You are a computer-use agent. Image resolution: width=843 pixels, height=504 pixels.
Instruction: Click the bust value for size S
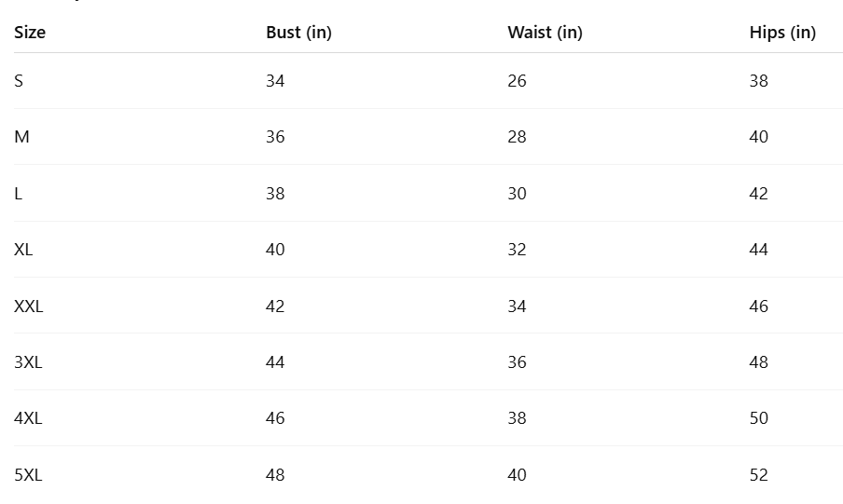[275, 81]
